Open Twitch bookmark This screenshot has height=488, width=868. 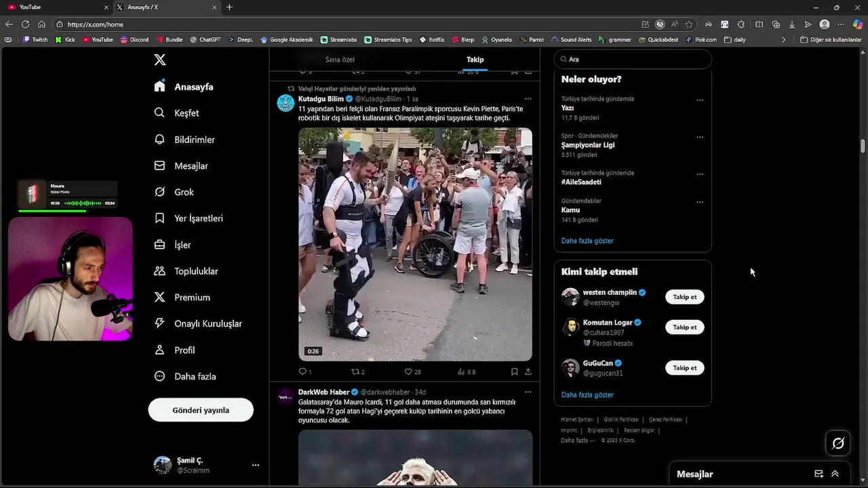[x=35, y=40]
